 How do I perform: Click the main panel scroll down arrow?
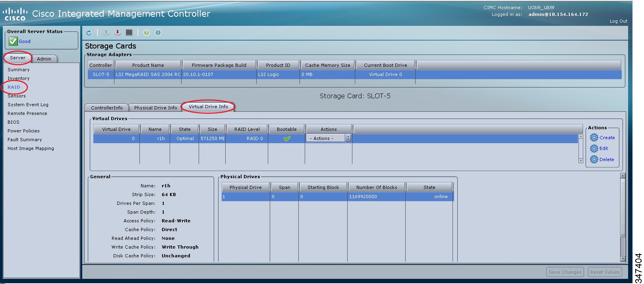click(623, 259)
